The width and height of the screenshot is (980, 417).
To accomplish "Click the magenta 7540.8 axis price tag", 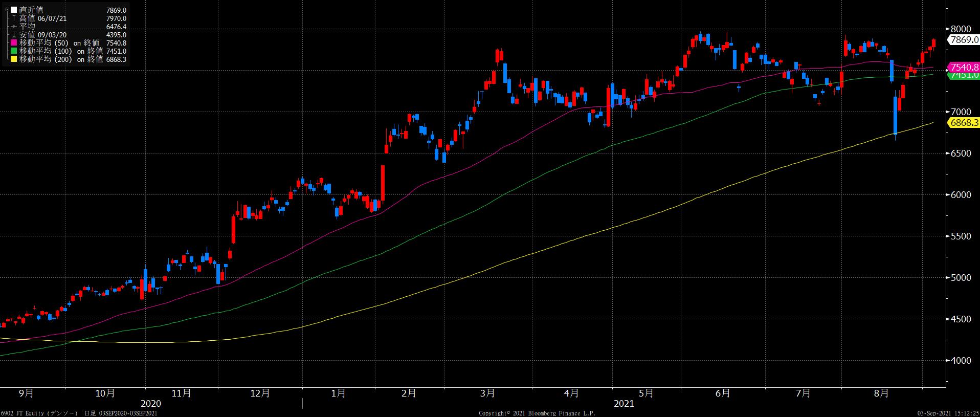I will point(963,68).
